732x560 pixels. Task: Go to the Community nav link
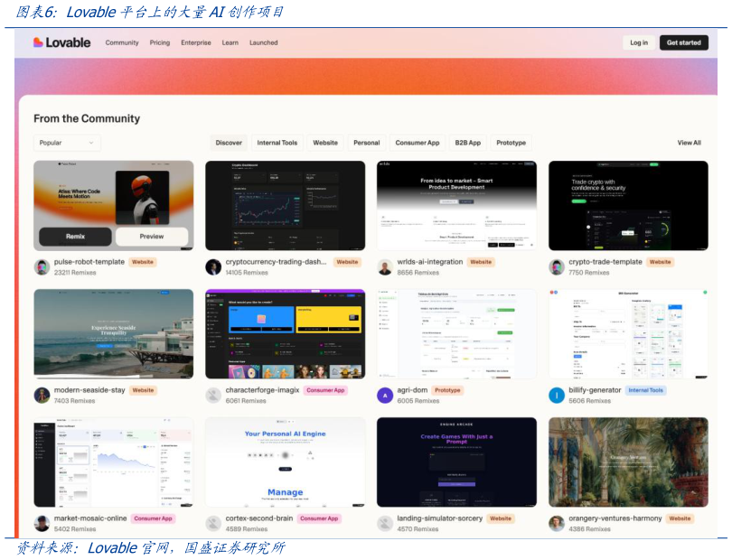coord(122,42)
